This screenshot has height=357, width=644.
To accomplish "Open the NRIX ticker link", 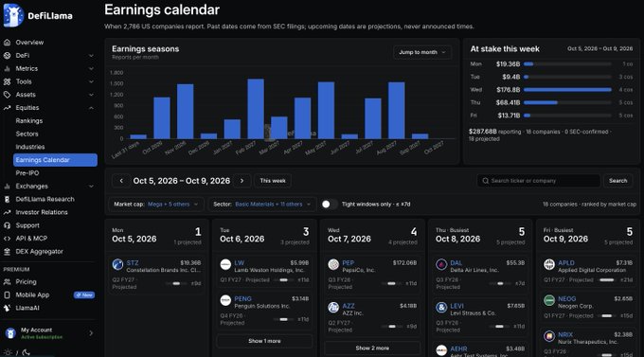I will click(x=565, y=335).
